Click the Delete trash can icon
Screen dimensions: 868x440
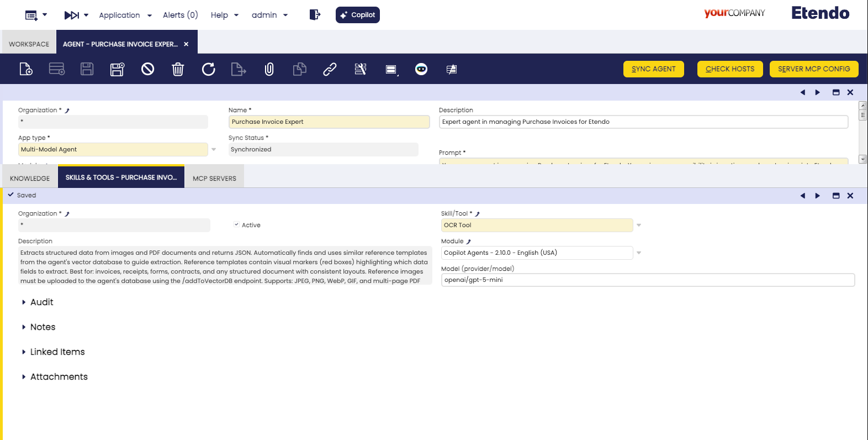click(178, 69)
